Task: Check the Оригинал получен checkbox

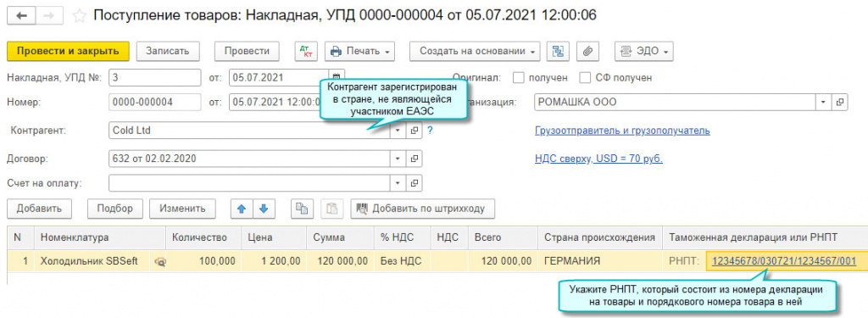Action: (518, 77)
